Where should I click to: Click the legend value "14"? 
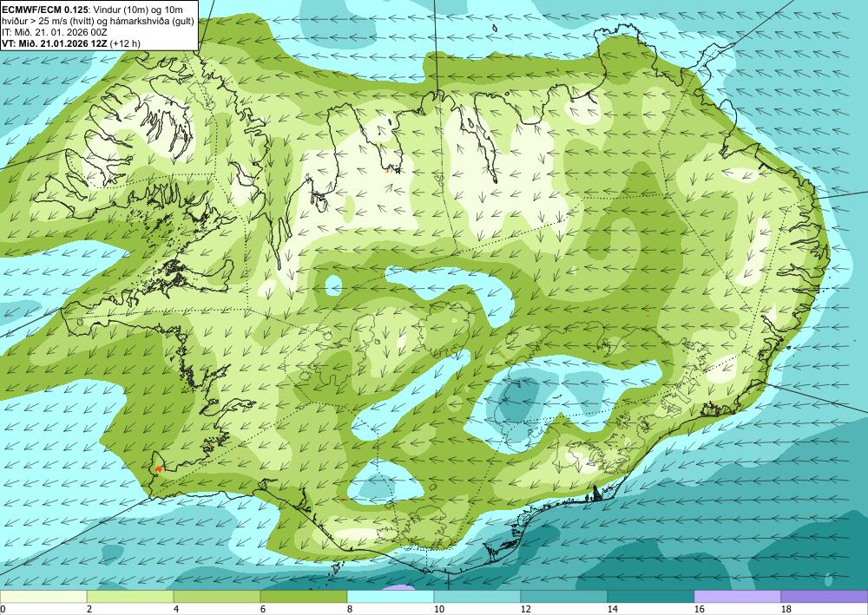coord(613,610)
